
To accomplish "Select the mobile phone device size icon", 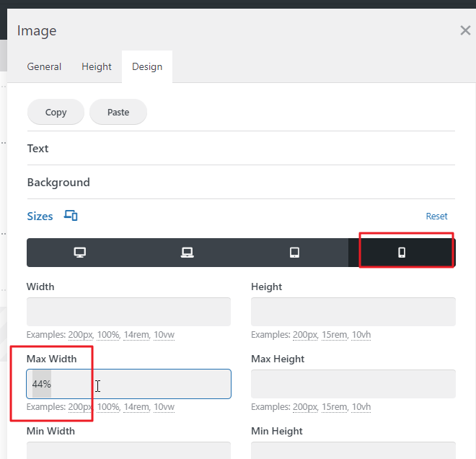I will (x=402, y=253).
